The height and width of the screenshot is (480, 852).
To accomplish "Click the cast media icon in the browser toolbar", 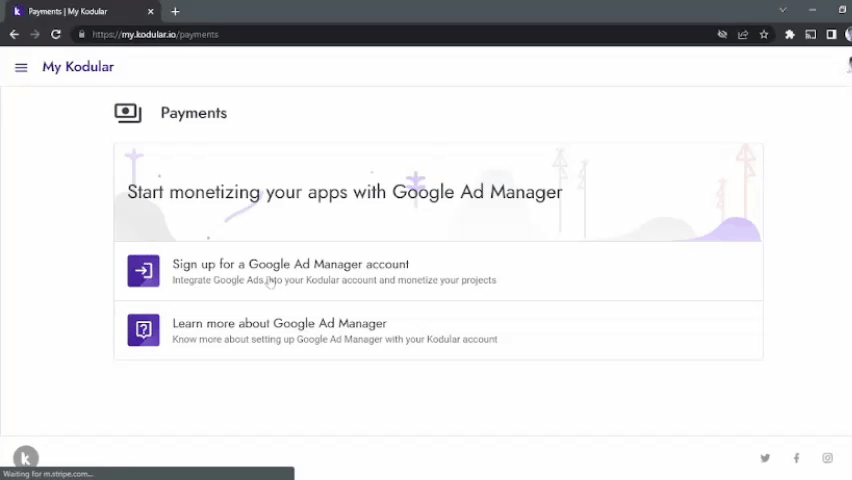I will (x=810, y=34).
